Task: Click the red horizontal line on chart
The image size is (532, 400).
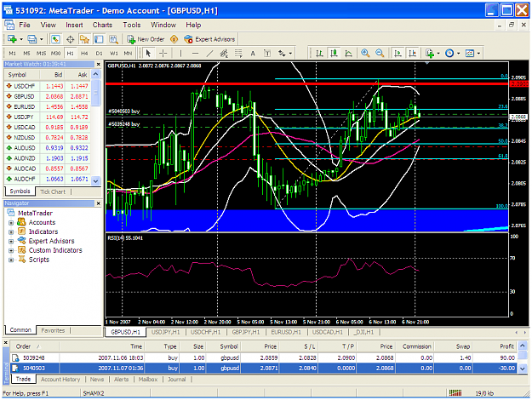Action: click(x=307, y=83)
